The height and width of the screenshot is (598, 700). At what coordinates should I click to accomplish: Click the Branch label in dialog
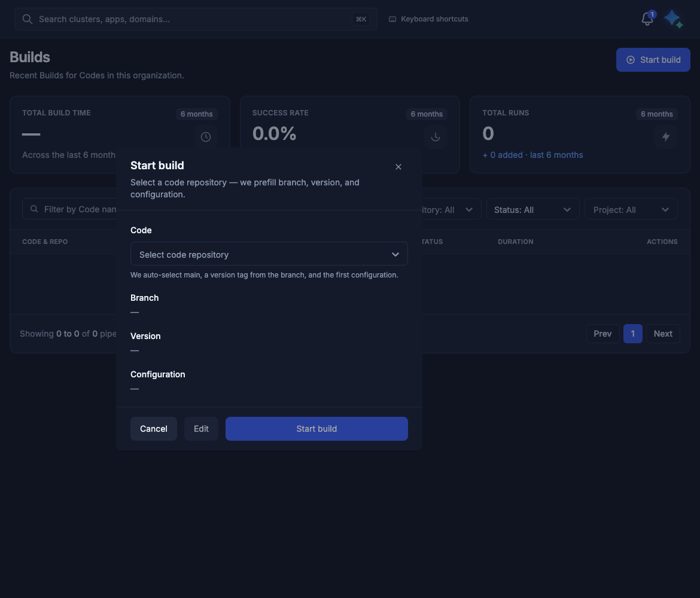144,298
